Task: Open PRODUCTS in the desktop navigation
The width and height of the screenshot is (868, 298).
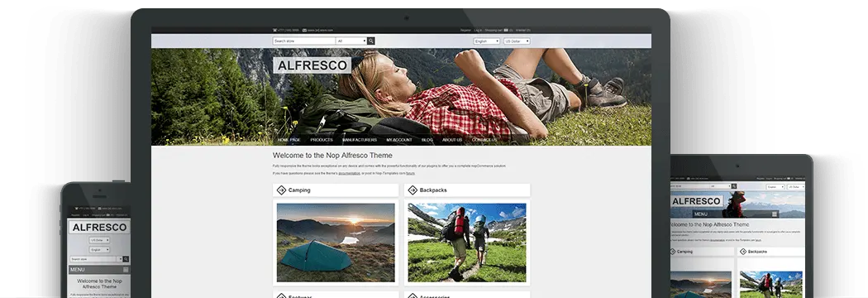Action: [x=321, y=140]
